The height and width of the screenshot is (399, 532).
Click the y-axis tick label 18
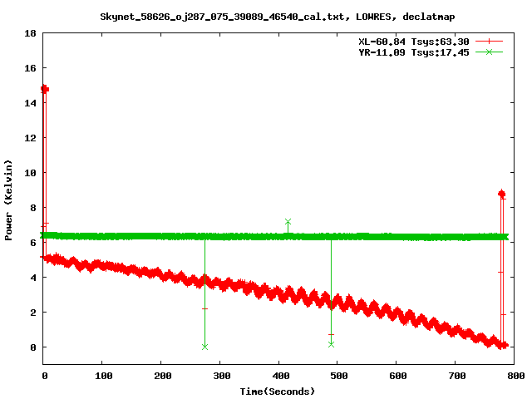(30, 33)
